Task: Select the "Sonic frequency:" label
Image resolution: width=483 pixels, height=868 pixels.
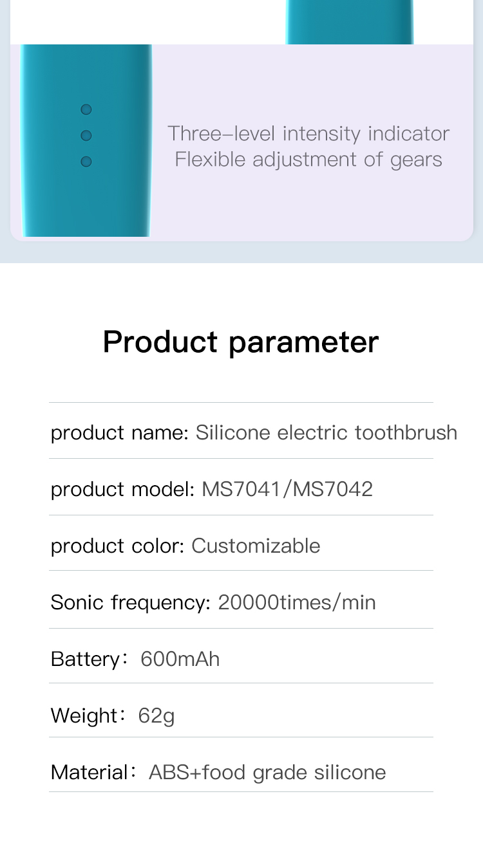Action: tap(130, 602)
